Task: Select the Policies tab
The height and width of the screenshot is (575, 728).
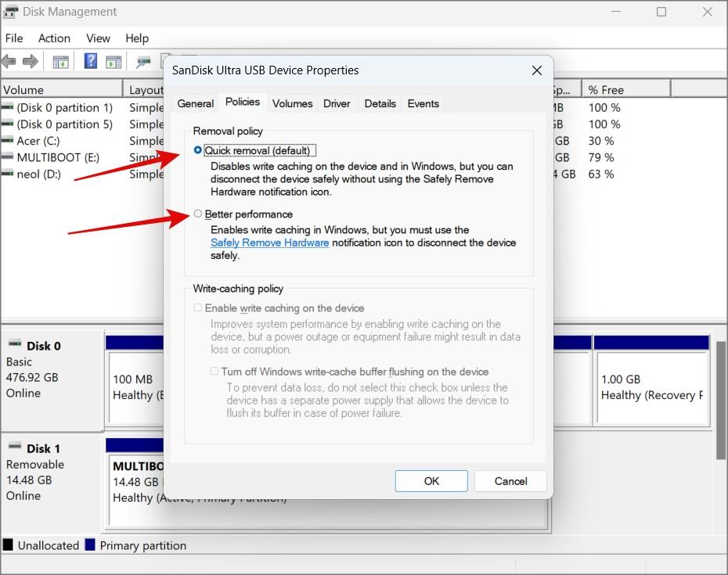Action: click(243, 102)
